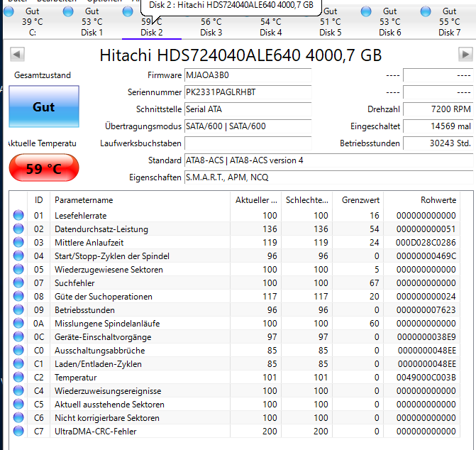Click the Übertragungsmodus field SATA/600
Image resolution: width=476 pixels, height=450 pixels.
tap(248, 126)
